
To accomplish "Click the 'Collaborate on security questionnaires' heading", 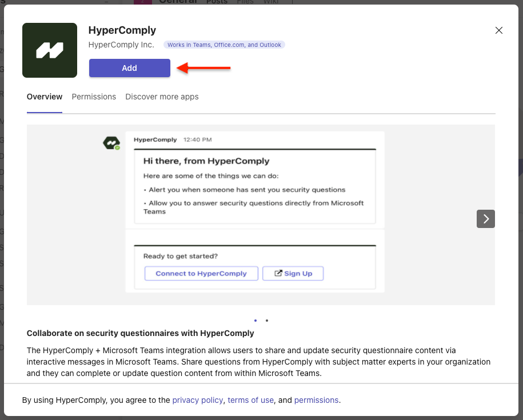I will tap(141, 333).
